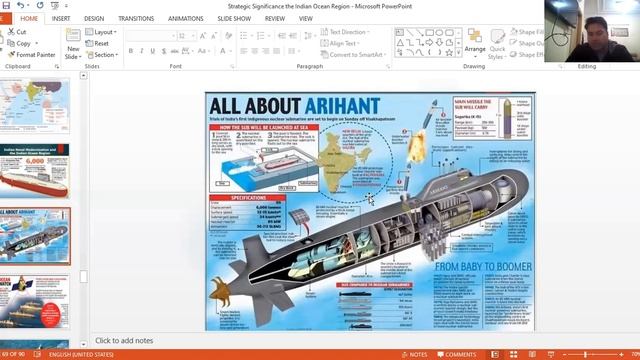Switch to Slide Sorter view icon
This screenshot has width=640, height=360.
point(513,354)
